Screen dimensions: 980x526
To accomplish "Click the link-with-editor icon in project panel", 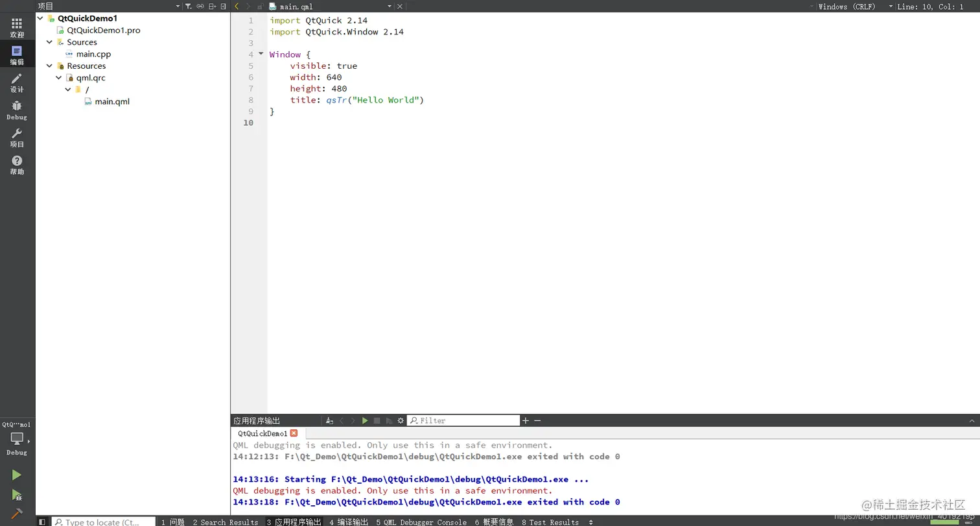I will [200, 6].
